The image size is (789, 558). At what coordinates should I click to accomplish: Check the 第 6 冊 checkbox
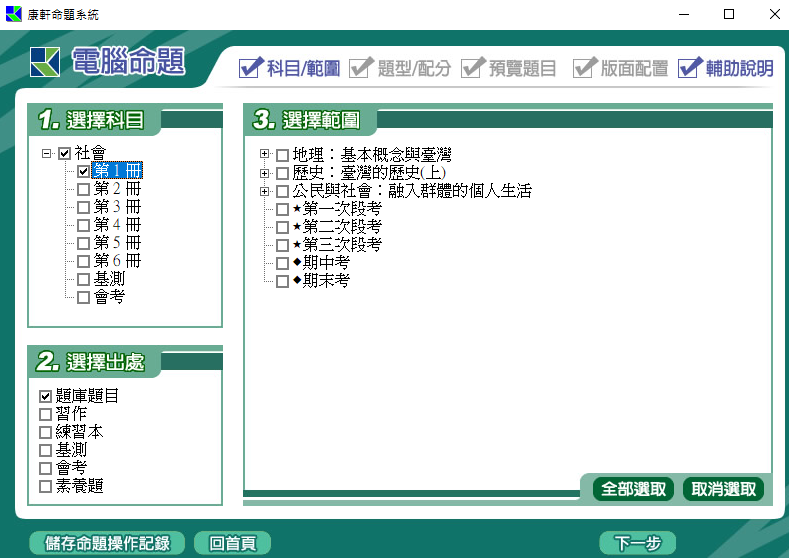(x=84, y=261)
